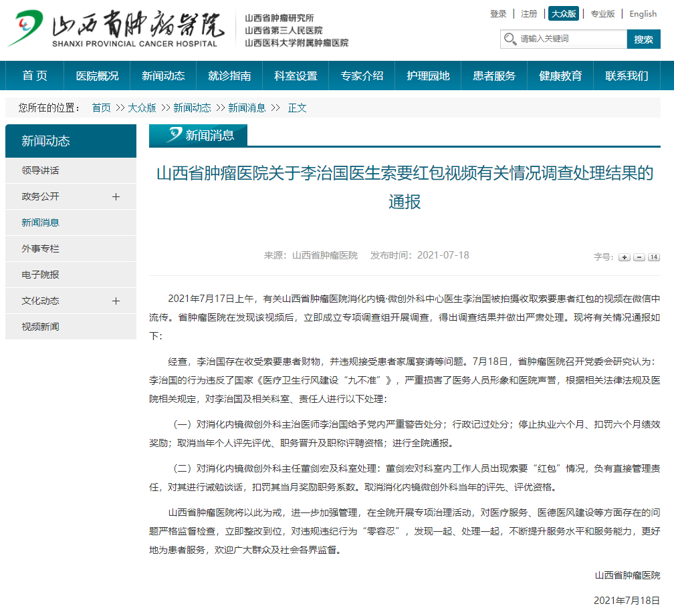
Task: Reset font size to 14
Action: pyautogui.click(x=654, y=257)
